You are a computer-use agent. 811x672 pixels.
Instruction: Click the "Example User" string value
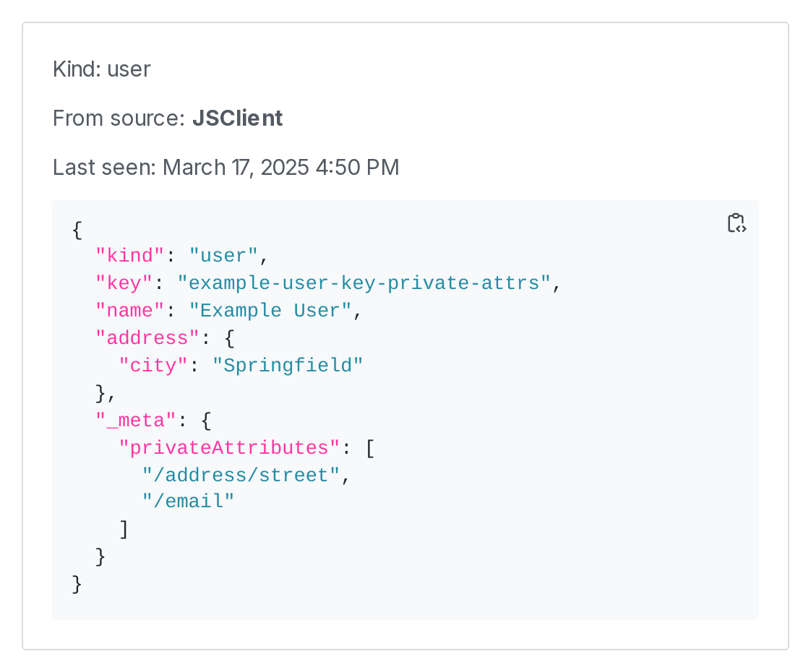pos(269,310)
